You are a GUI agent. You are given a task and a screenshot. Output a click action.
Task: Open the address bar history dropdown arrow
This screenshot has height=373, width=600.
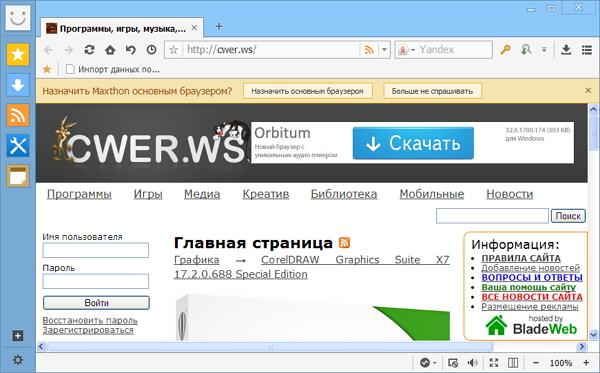point(384,50)
